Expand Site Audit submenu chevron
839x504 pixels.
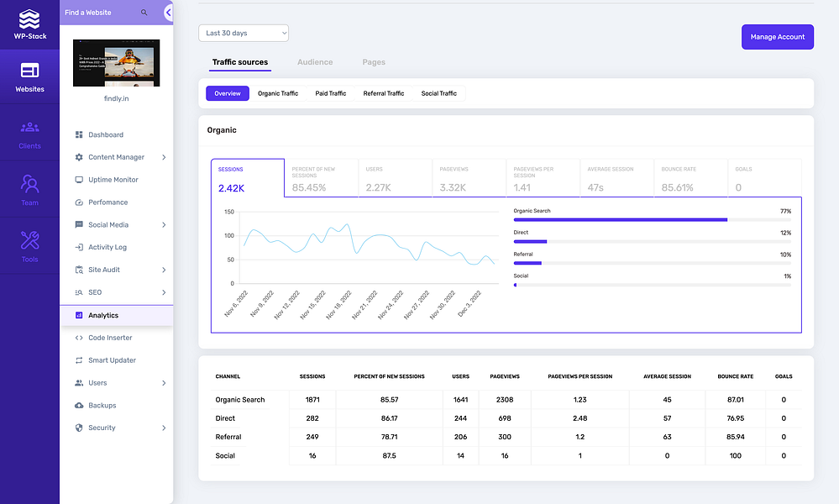pyautogui.click(x=164, y=270)
